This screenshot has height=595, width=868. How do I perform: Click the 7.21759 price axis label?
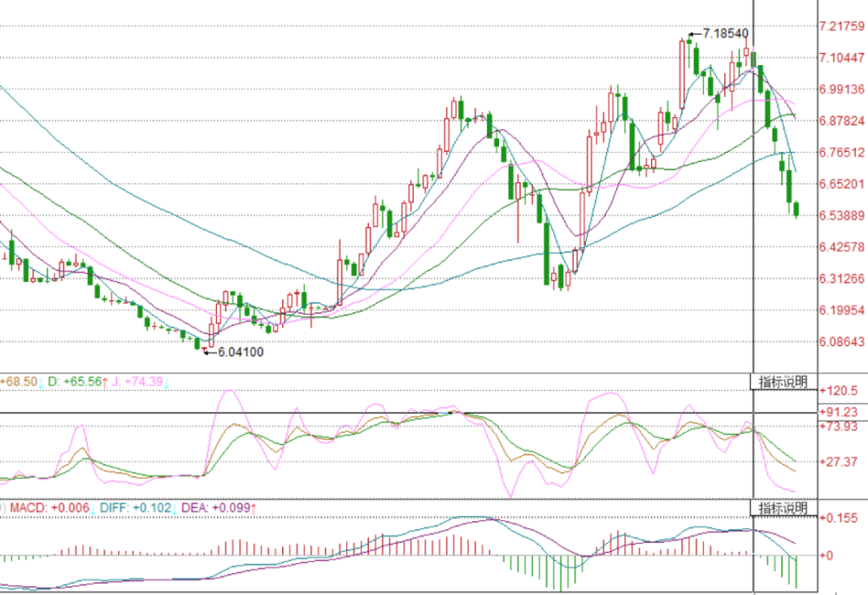[840, 26]
